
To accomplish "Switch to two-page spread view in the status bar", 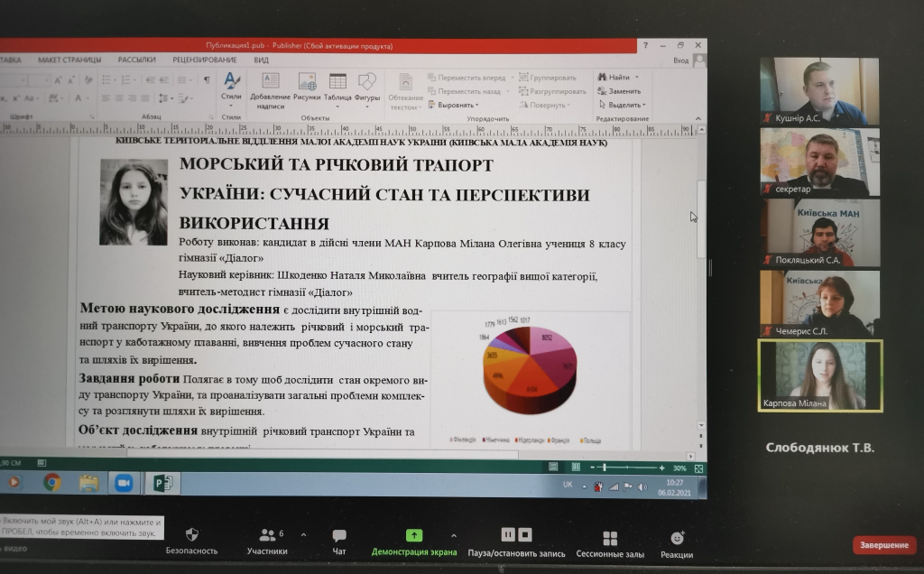I will [576, 468].
